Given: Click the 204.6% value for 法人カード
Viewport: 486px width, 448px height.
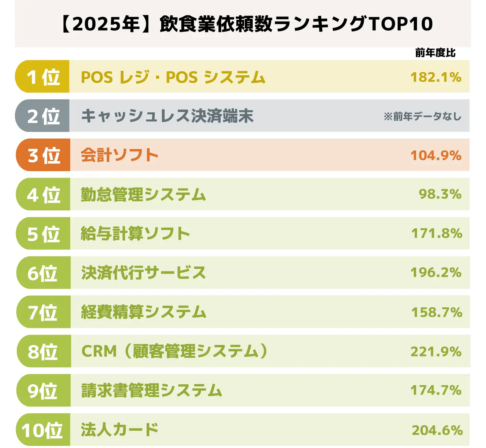Looking at the screenshot, I should pos(437,430).
